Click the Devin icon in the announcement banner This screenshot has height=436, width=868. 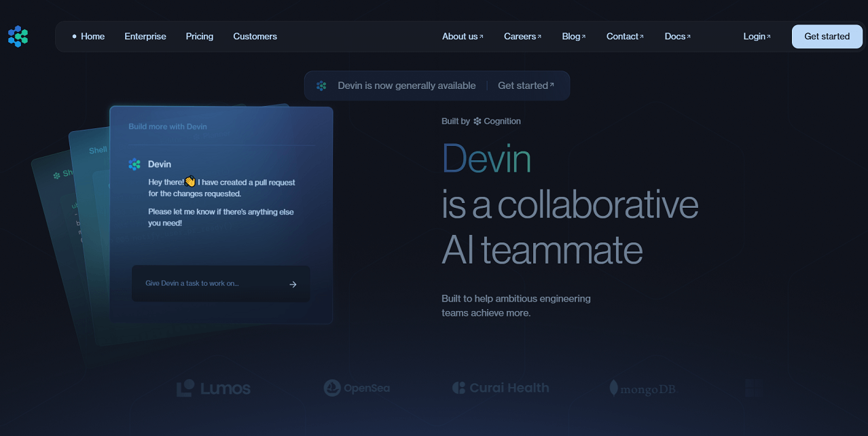[321, 86]
